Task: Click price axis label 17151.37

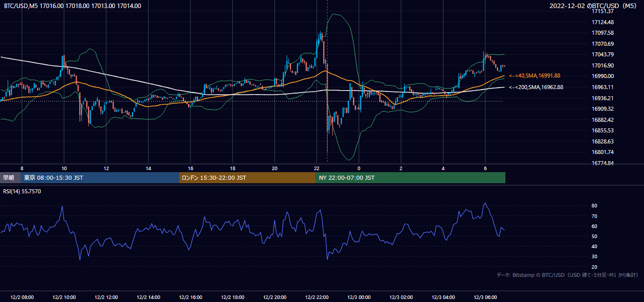Action: pos(603,11)
